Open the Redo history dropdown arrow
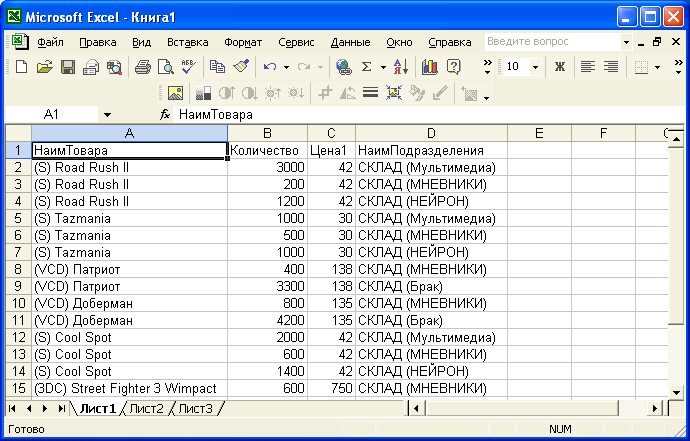Screen dimensions: 690x441 pyautogui.click(x=320, y=67)
